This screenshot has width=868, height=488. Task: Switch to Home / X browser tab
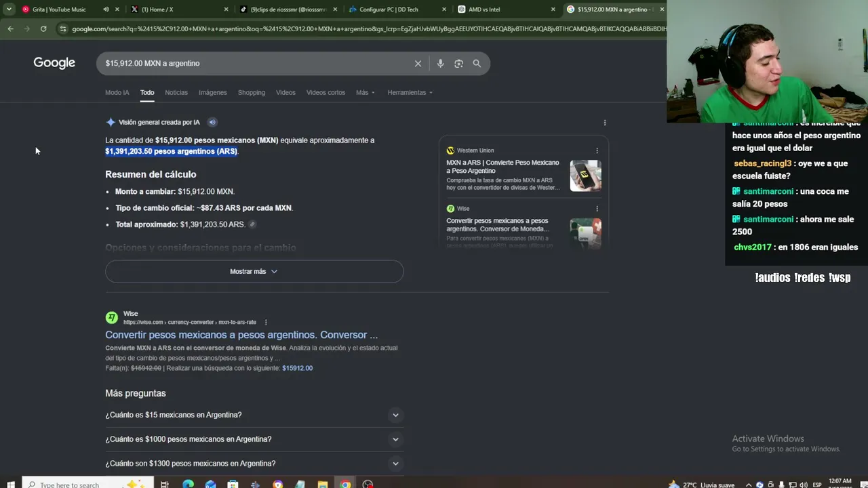[180, 9]
